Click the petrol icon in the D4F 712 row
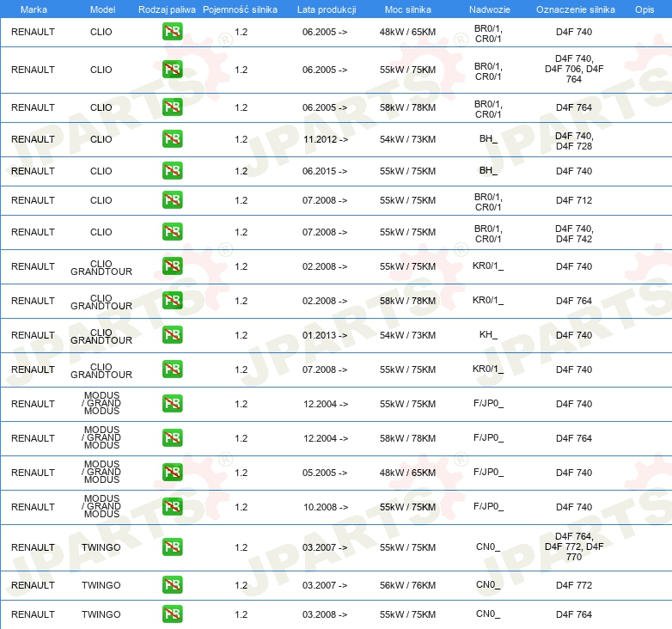Image resolution: width=672 pixels, height=629 pixels. [172, 200]
